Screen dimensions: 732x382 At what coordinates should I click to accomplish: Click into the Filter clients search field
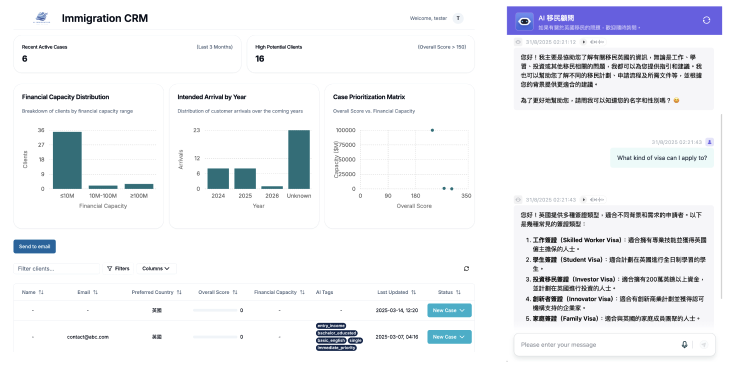click(56, 269)
